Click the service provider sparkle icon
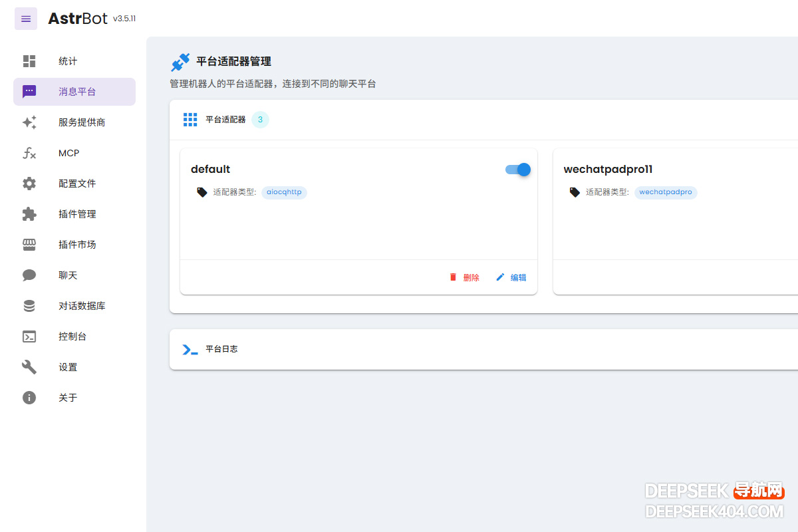 pos(29,122)
